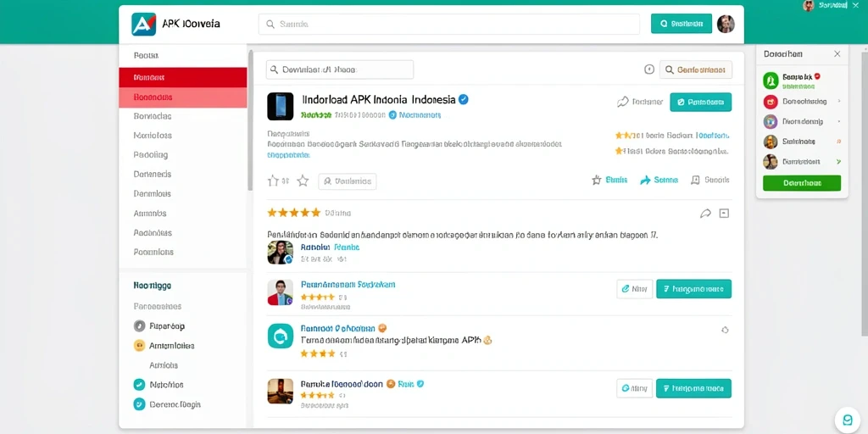Click the green button at the bottom of the right popup

click(802, 183)
